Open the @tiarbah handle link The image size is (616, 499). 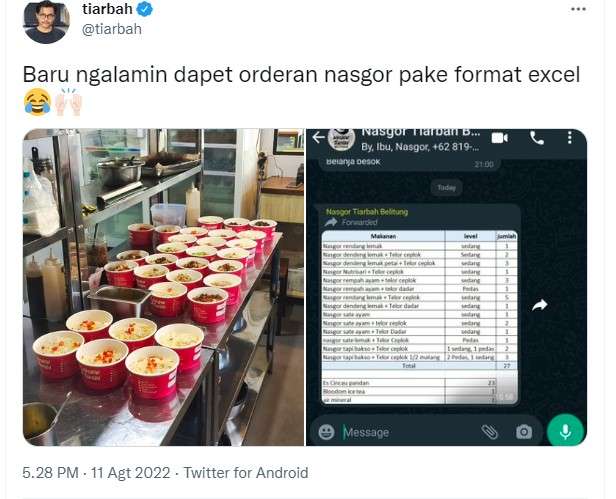click(x=112, y=29)
